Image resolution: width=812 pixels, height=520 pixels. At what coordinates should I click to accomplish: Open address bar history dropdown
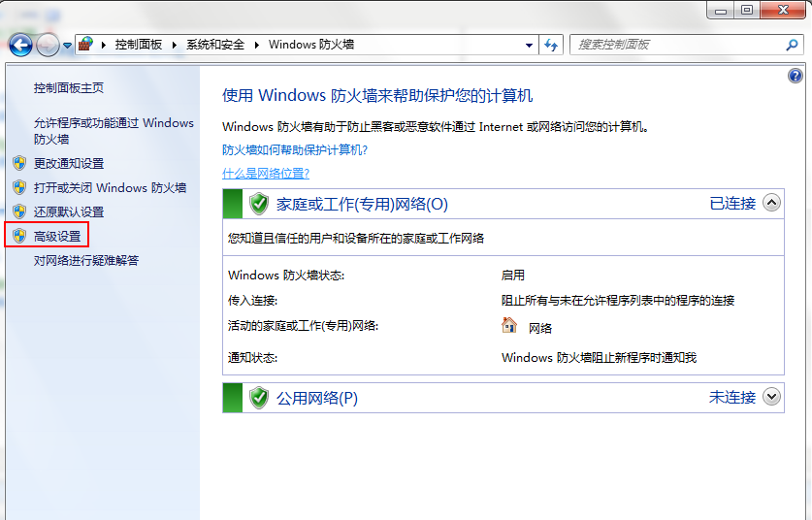tap(529, 45)
